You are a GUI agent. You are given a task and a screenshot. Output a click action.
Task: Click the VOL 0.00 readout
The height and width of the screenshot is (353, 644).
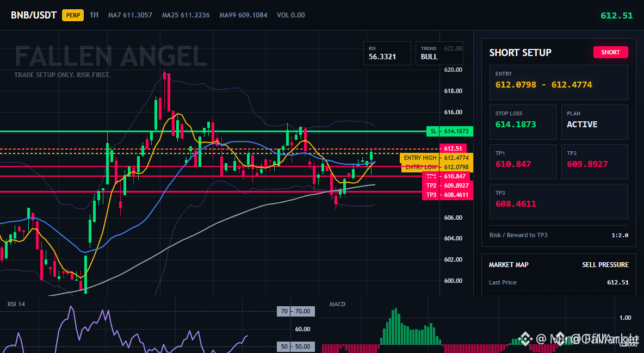[291, 15]
